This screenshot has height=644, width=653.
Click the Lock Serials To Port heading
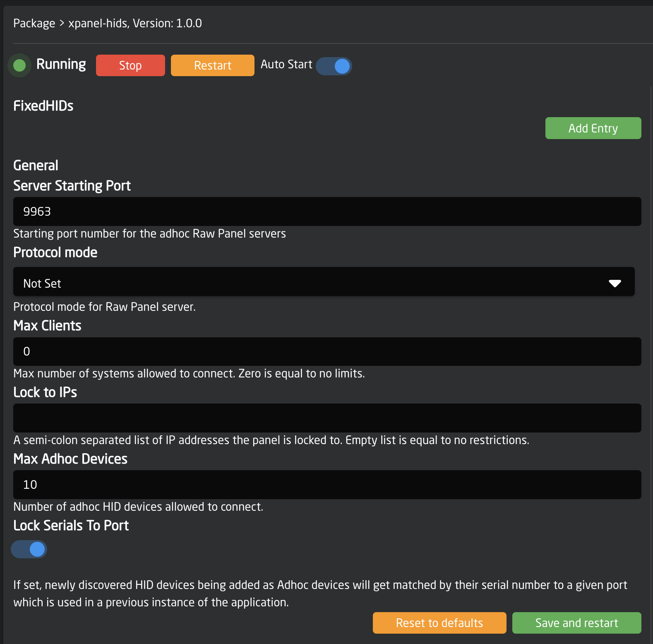(x=71, y=526)
